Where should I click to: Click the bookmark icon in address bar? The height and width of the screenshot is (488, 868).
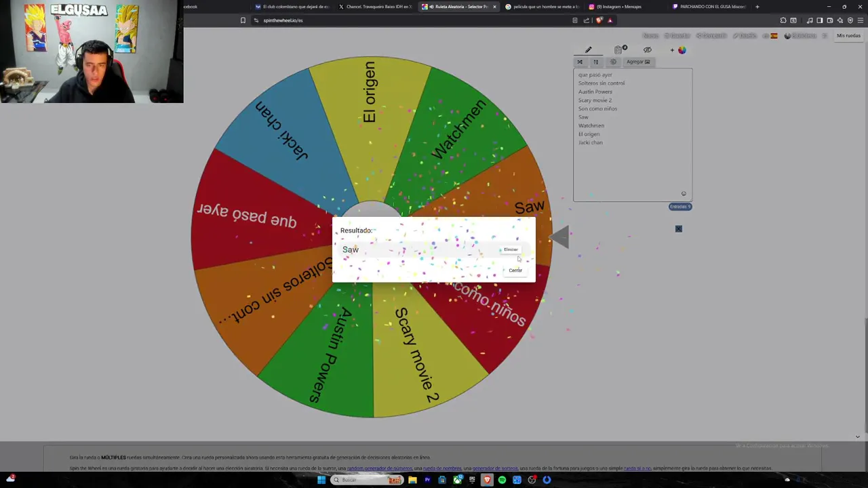pyautogui.click(x=243, y=20)
